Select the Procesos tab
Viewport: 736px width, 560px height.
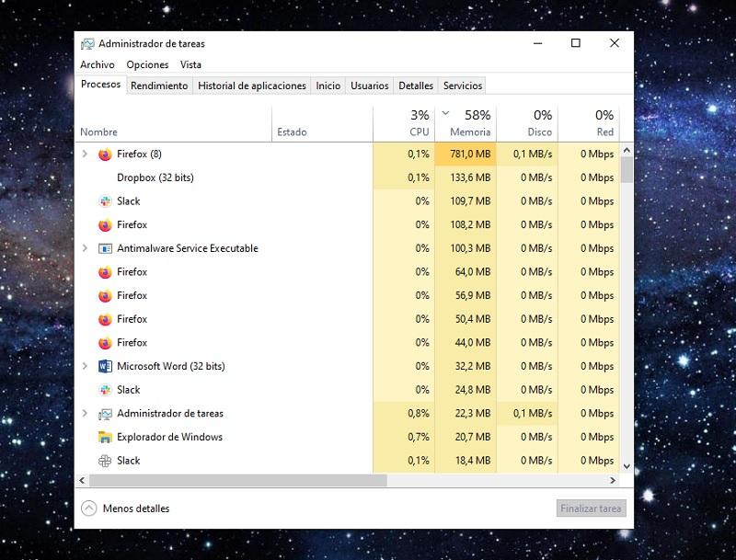pyautogui.click(x=100, y=85)
